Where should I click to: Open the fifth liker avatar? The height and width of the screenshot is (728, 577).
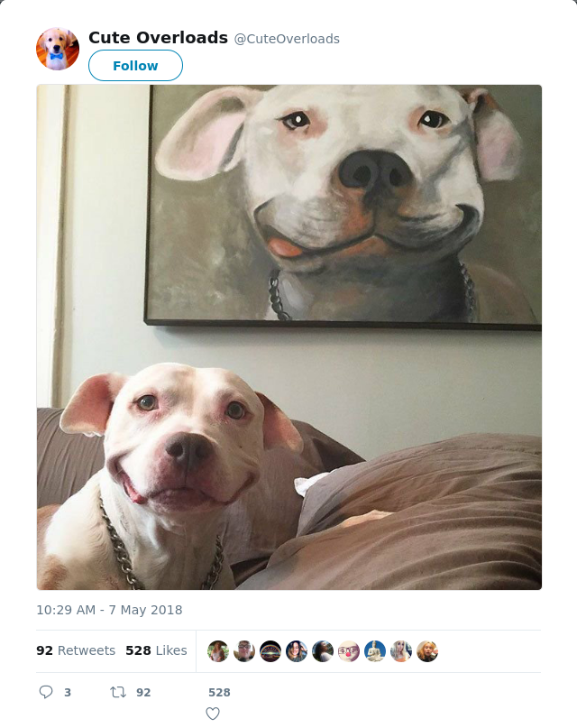click(x=323, y=651)
